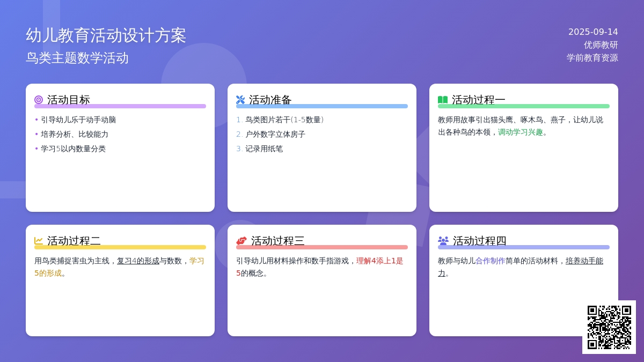
Task: Click the bullet item 培养分析、比较能力
Action: (75, 134)
